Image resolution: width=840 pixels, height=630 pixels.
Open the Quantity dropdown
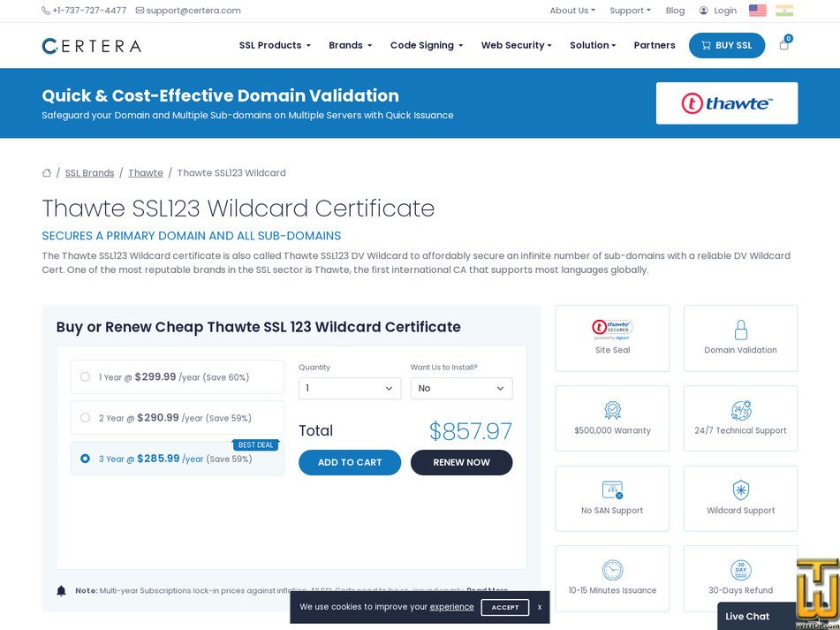pos(349,388)
